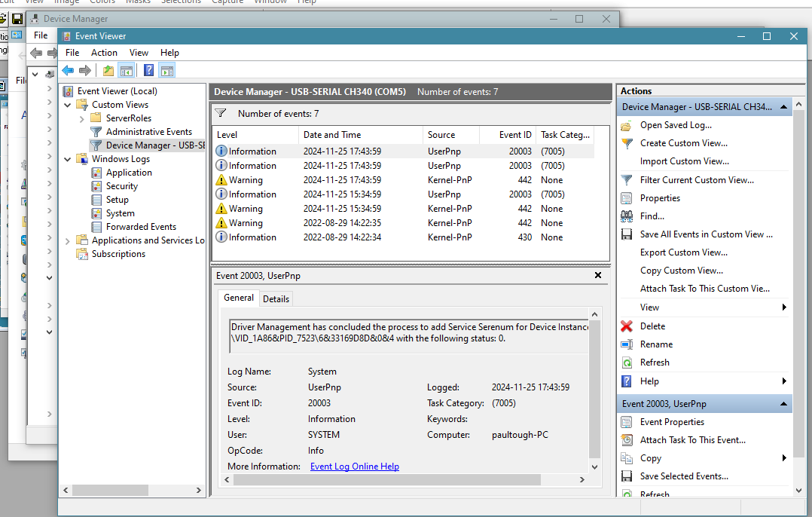The height and width of the screenshot is (517, 812).
Task: Click the Event Log Online Help link
Action: [355, 467]
